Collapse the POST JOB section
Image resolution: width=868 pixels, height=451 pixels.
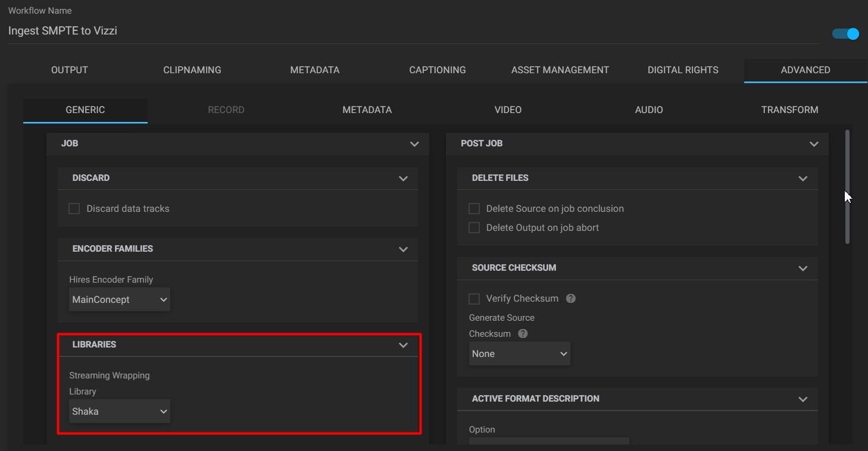click(814, 143)
